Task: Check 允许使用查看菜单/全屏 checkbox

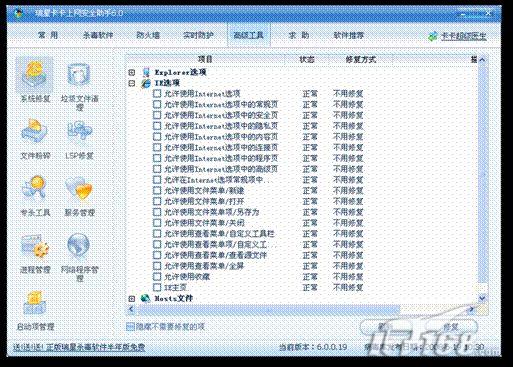Action: click(x=157, y=266)
